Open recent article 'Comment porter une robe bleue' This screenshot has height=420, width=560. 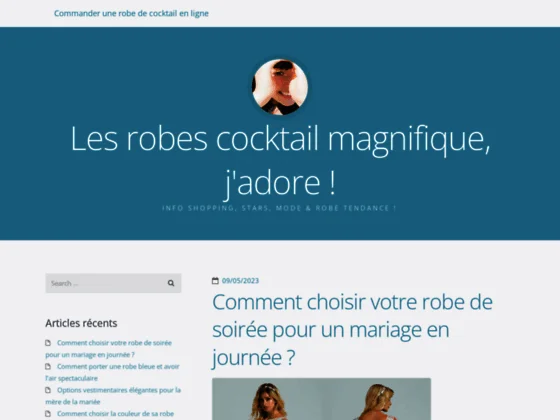(x=112, y=372)
